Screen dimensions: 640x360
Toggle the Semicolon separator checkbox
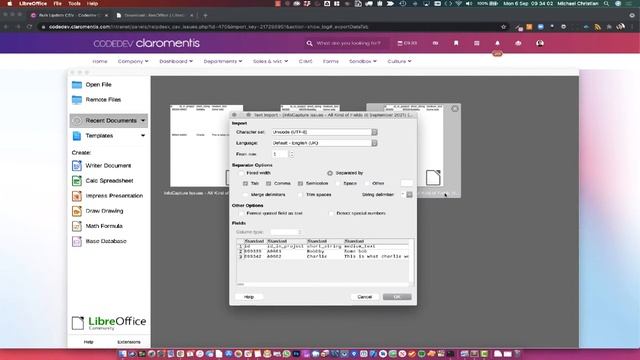click(300, 184)
